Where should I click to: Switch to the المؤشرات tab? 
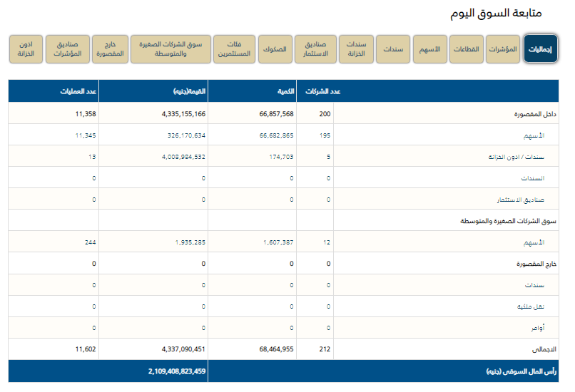(504, 48)
